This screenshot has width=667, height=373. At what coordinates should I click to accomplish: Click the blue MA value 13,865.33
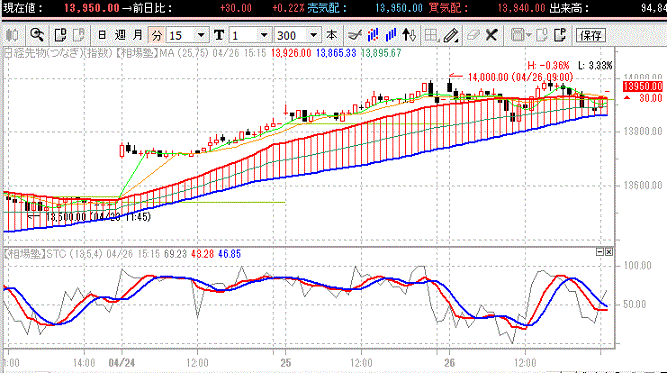(x=336, y=53)
